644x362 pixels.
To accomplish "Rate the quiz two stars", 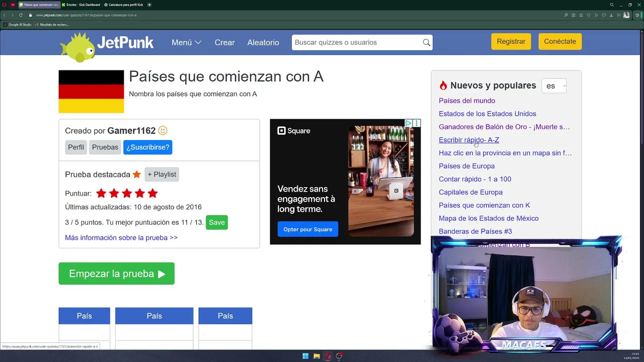I will (x=114, y=193).
